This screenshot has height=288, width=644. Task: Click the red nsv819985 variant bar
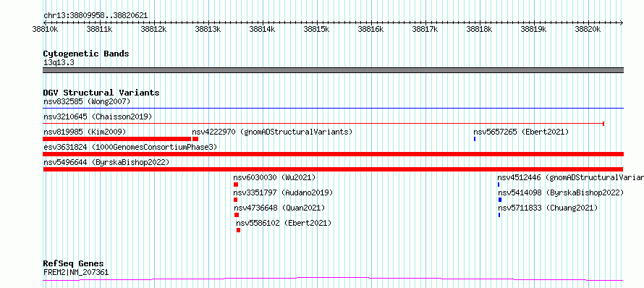(117, 139)
